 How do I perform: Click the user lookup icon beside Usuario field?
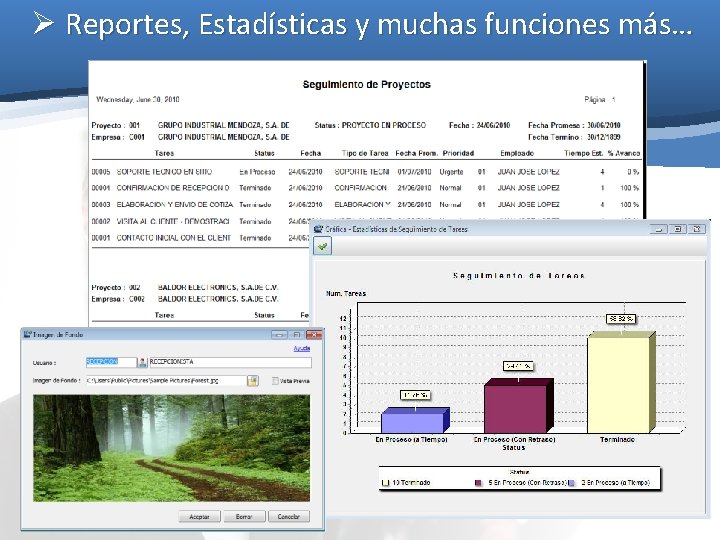click(142, 362)
